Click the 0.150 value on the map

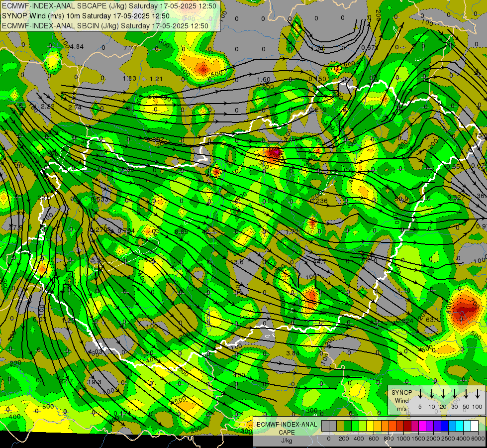pos(317,79)
